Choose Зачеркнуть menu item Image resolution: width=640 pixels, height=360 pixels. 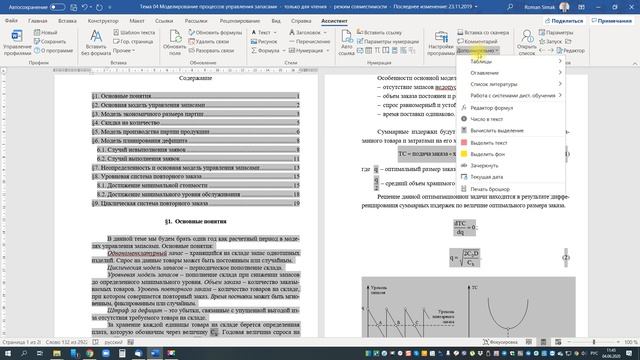pos(511,166)
